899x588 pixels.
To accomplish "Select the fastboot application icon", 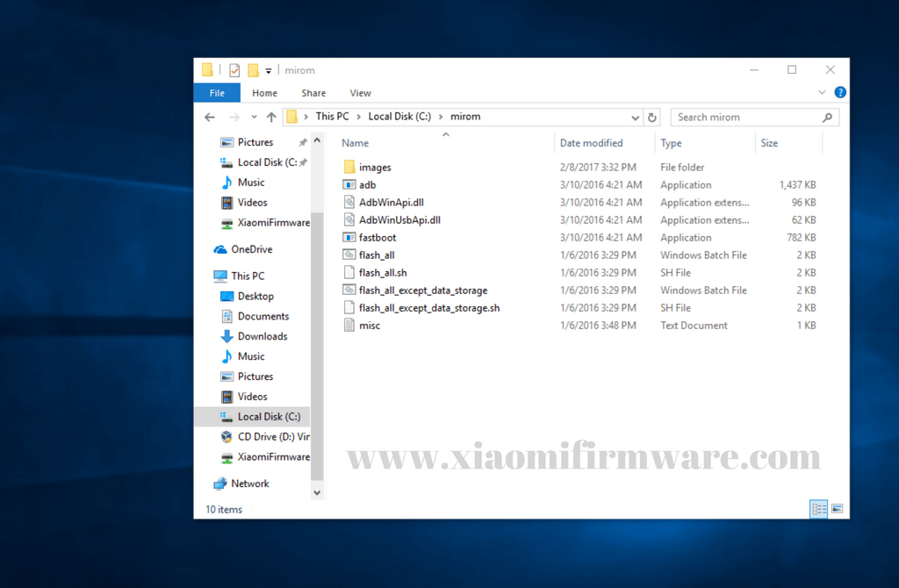I will [349, 237].
